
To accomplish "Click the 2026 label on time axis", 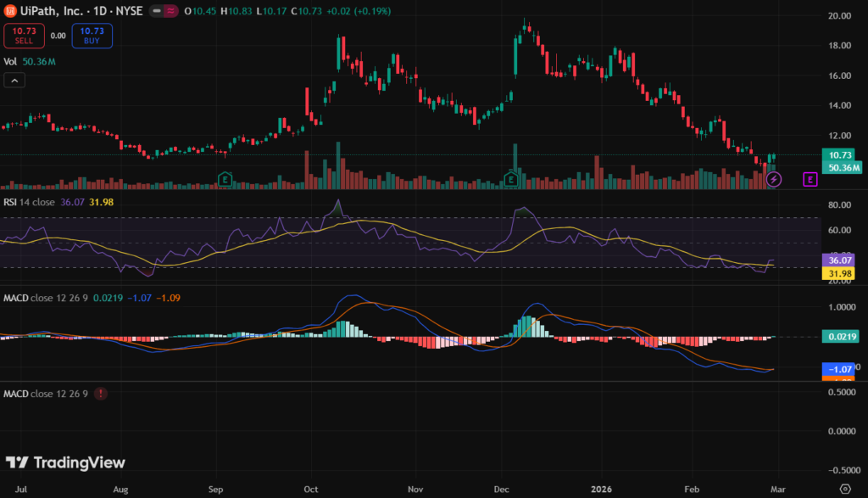I will click(602, 490).
